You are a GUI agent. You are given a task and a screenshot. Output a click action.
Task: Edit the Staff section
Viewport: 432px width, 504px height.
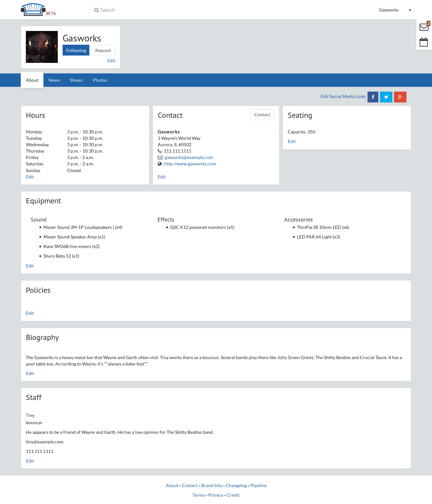click(x=30, y=461)
